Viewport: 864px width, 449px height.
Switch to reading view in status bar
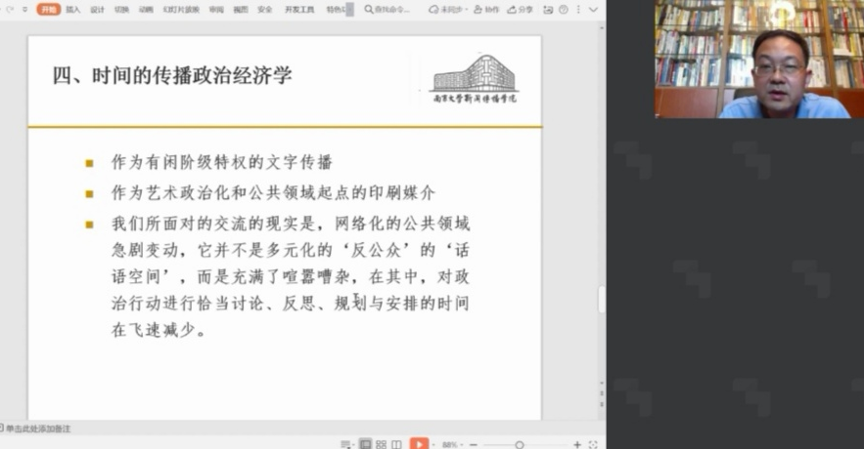coord(397,444)
